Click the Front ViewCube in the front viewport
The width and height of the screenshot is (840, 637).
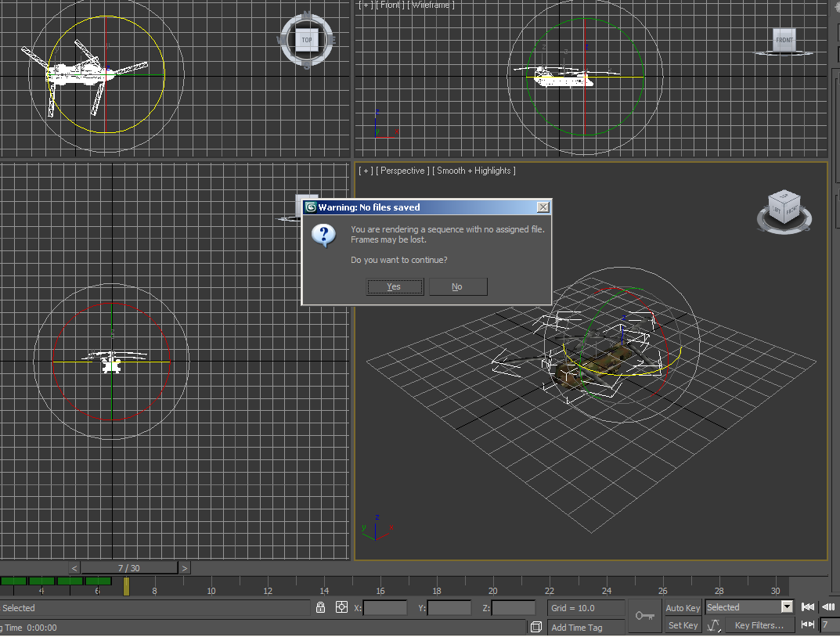pyautogui.click(x=784, y=40)
